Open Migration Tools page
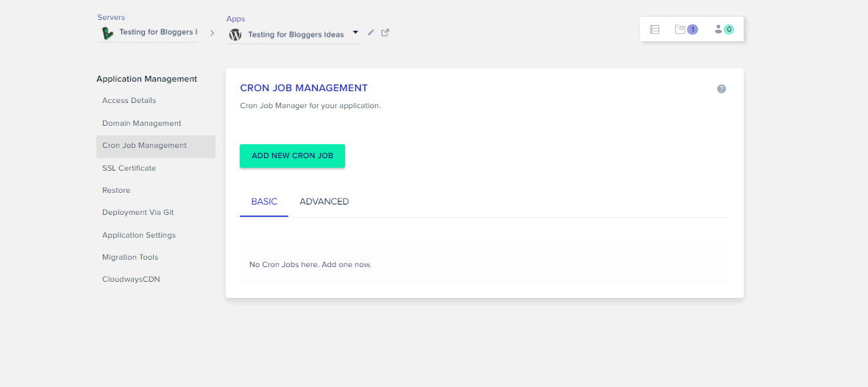 click(130, 257)
